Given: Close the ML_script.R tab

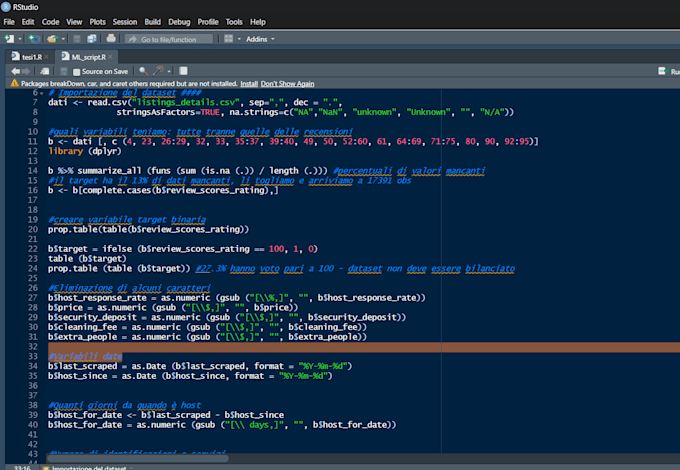Looking at the screenshot, I should [x=111, y=57].
